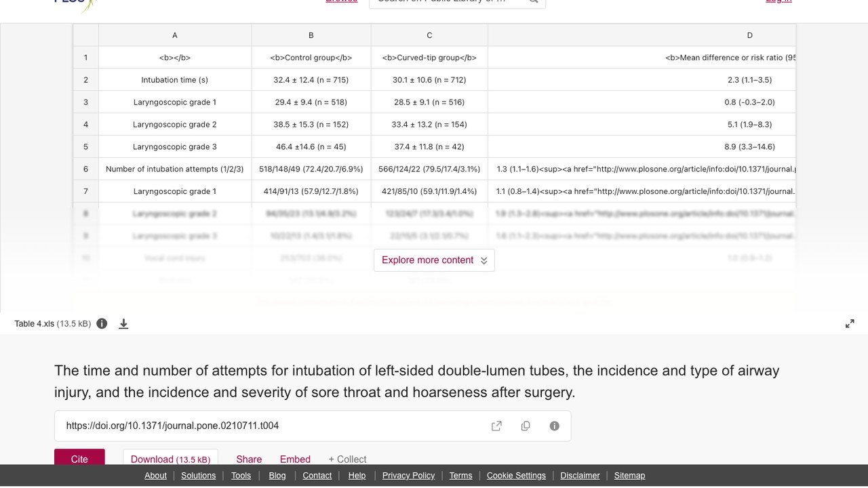Open the Help link in the footer
Viewport: 868px width, 488px height.
pyautogui.click(x=357, y=475)
